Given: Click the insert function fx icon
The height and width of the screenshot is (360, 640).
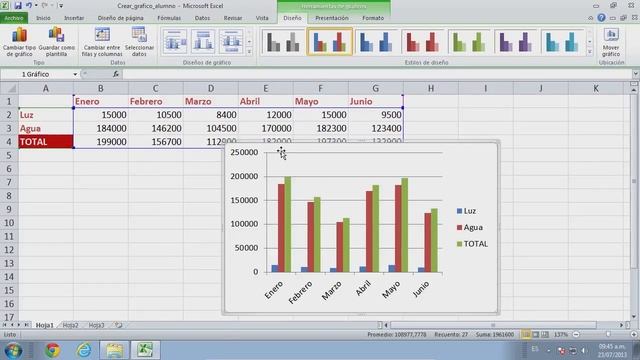Looking at the screenshot, I should (116, 74).
